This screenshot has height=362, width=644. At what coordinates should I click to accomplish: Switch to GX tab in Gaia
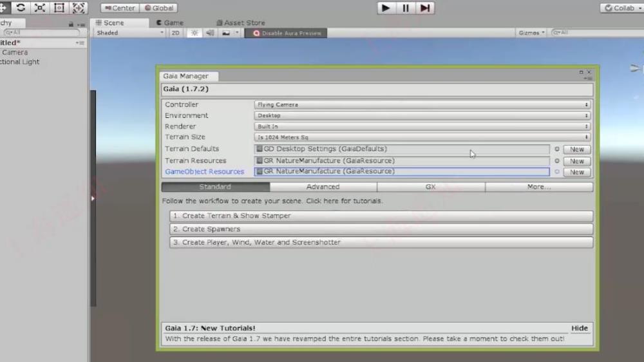pyautogui.click(x=431, y=187)
